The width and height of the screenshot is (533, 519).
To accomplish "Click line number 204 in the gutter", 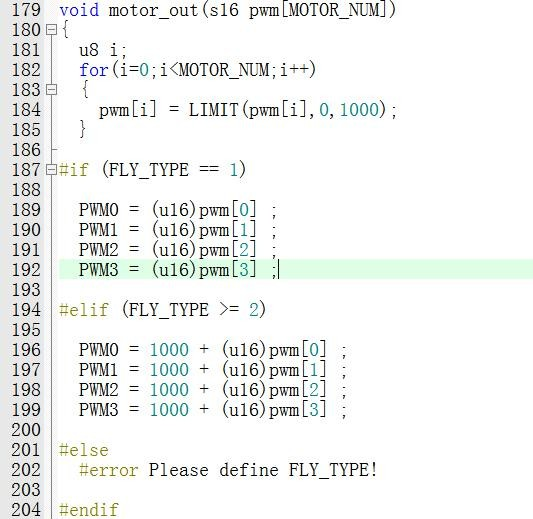I will point(26,509).
